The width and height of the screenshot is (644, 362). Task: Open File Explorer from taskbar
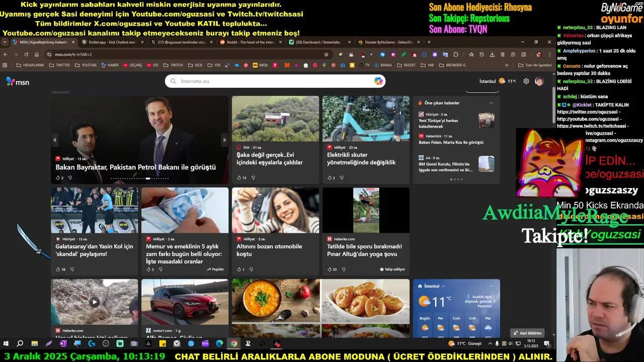coord(34,344)
